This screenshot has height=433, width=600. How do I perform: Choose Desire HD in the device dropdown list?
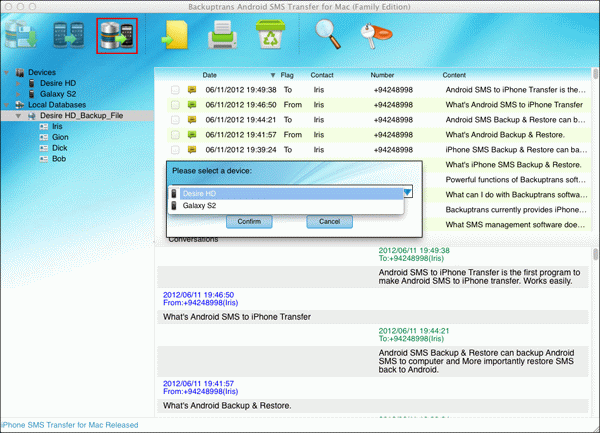[x=286, y=194]
